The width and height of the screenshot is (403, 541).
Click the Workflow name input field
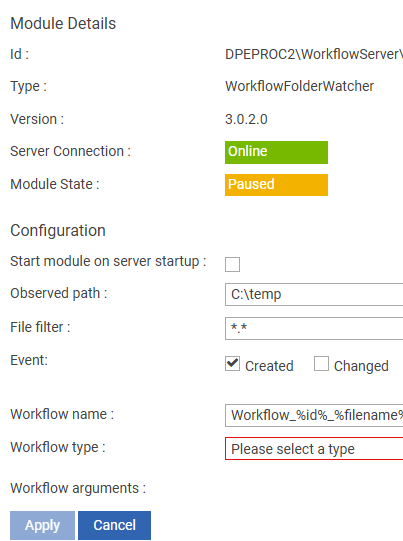[x=314, y=415]
